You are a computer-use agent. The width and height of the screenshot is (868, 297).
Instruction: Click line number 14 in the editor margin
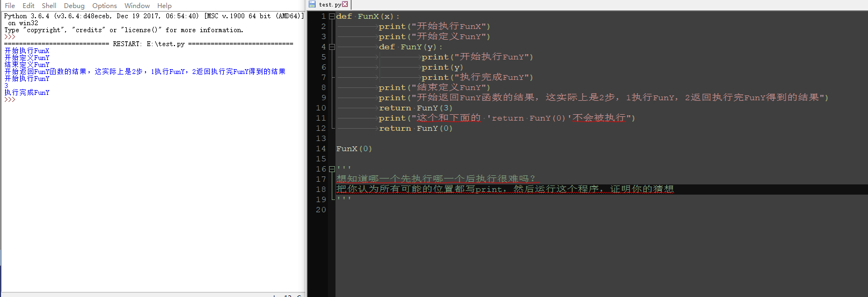[x=320, y=149]
